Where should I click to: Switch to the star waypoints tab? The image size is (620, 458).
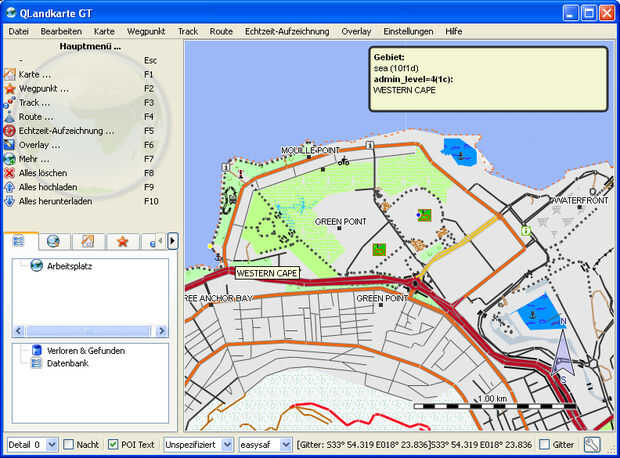click(123, 241)
